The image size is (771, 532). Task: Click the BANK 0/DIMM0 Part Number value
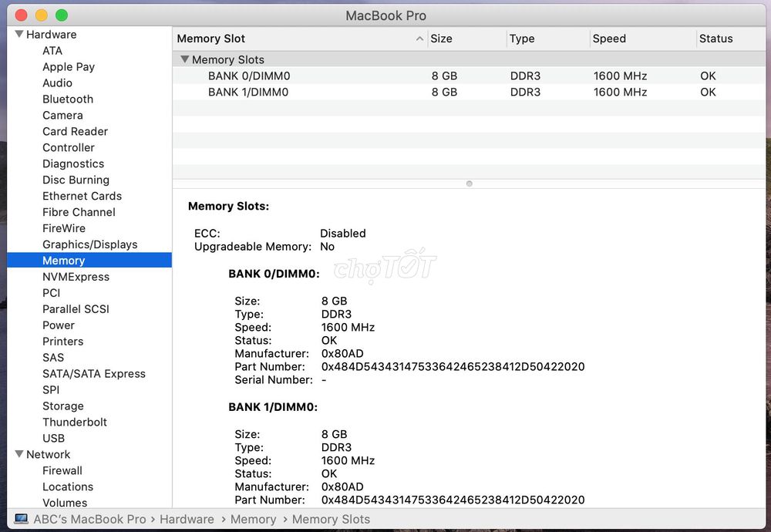pos(453,367)
